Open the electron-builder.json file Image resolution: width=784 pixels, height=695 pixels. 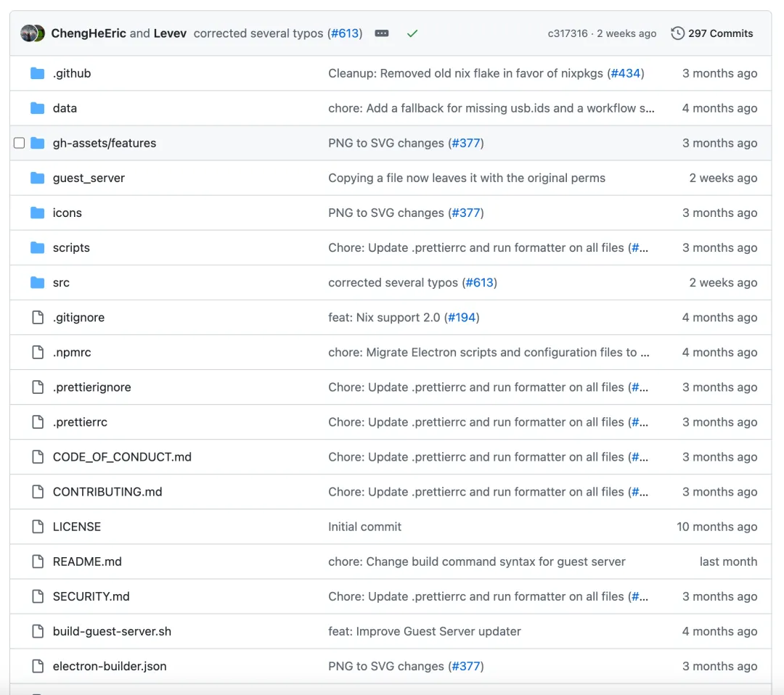(x=110, y=666)
